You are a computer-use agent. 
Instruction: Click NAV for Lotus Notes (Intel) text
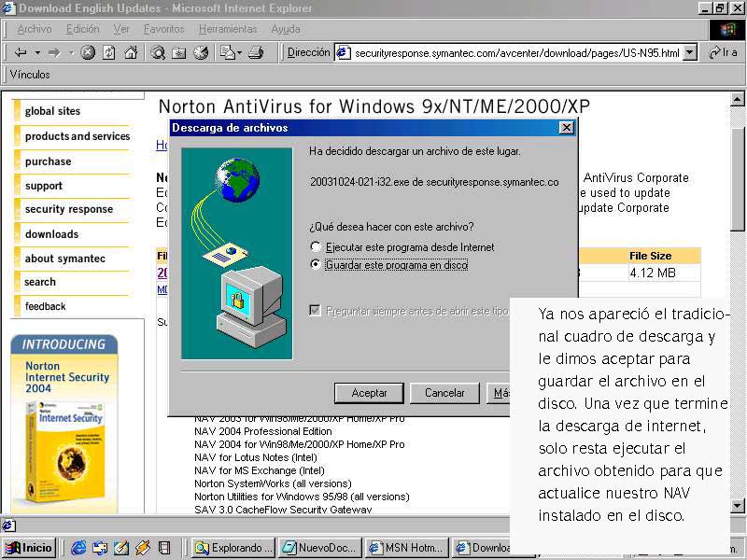tap(255, 457)
